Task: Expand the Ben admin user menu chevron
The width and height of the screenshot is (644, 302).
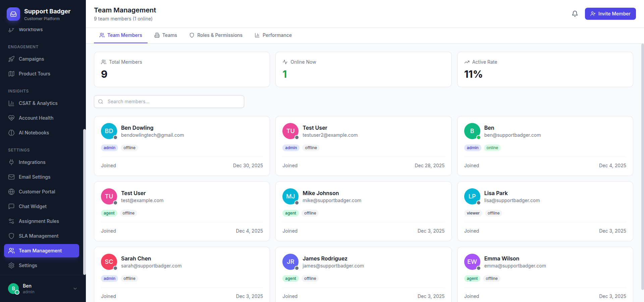Action: pyautogui.click(x=75, y=289)
